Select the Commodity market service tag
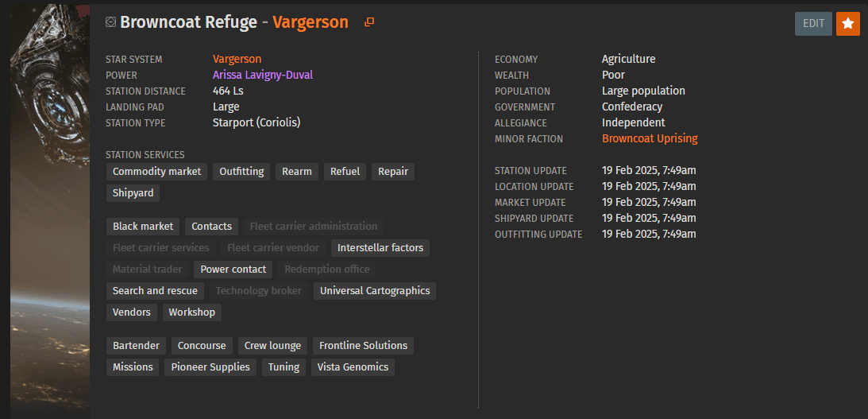Viewport: 868px width, 419px height. (x=156, y=172)
